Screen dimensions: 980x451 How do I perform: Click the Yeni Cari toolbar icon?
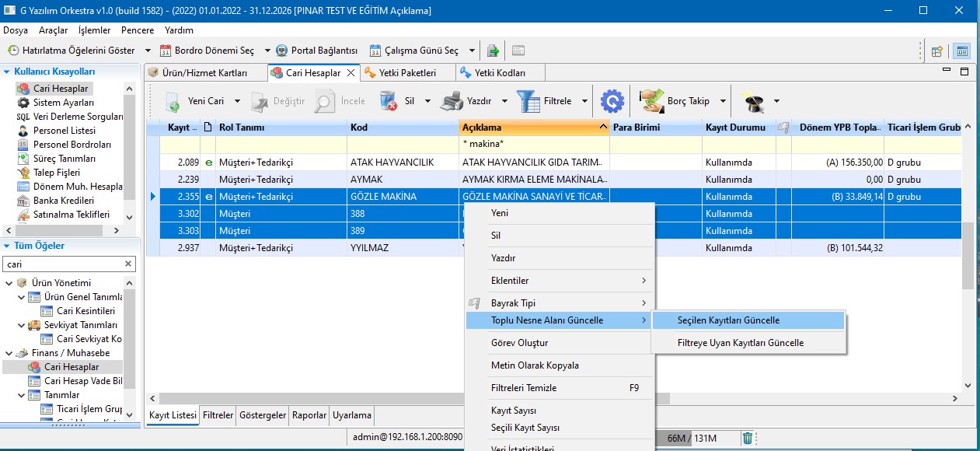(x=173, y=102)
